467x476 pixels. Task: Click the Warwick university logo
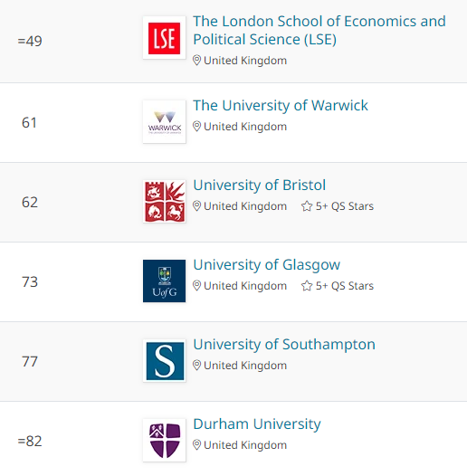165,122
